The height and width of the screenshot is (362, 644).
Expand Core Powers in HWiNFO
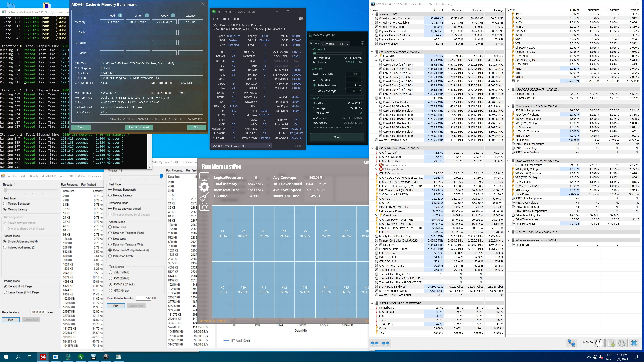coord(376,215)
